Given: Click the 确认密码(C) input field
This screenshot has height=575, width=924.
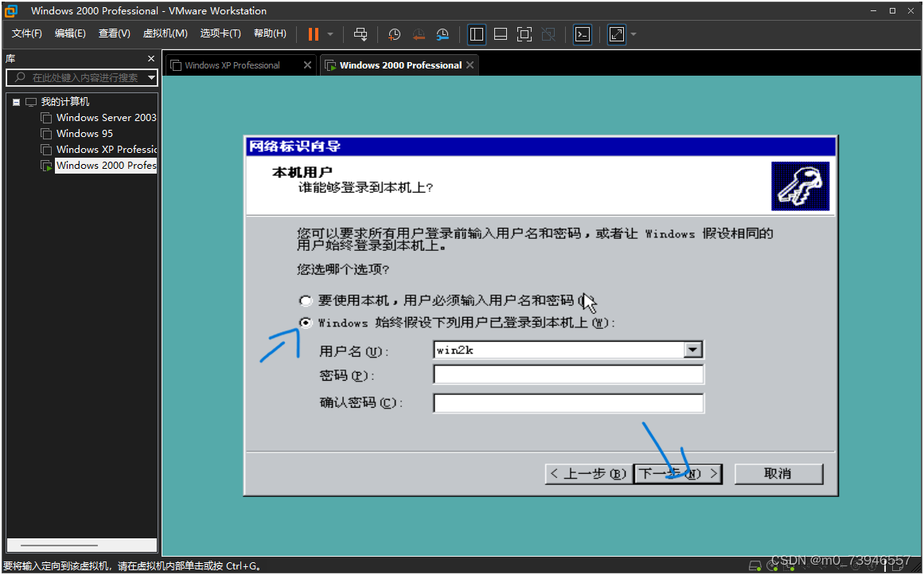Looking at the screenshot, I should [568, 403].
